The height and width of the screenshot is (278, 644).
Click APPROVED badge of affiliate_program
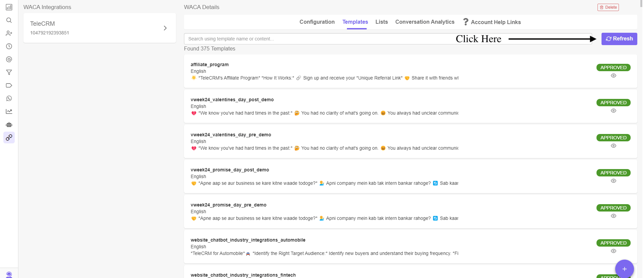613,67
